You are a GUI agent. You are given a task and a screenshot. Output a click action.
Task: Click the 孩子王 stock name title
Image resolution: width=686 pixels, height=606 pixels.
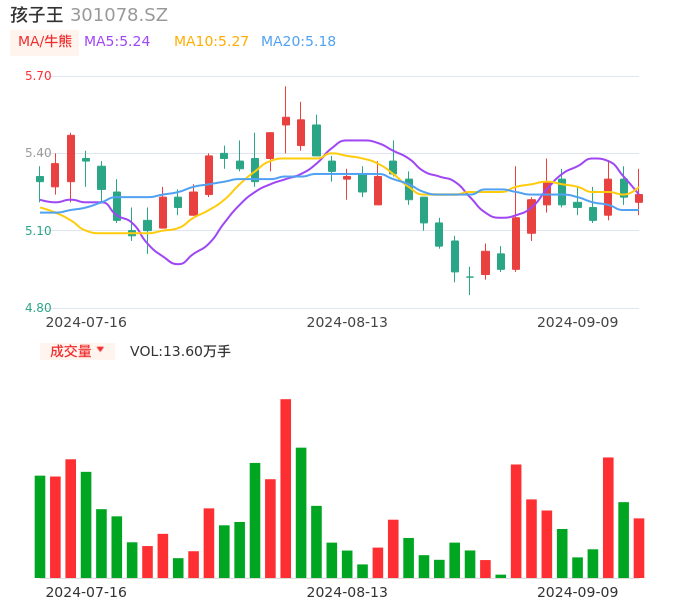coord(37,15)
